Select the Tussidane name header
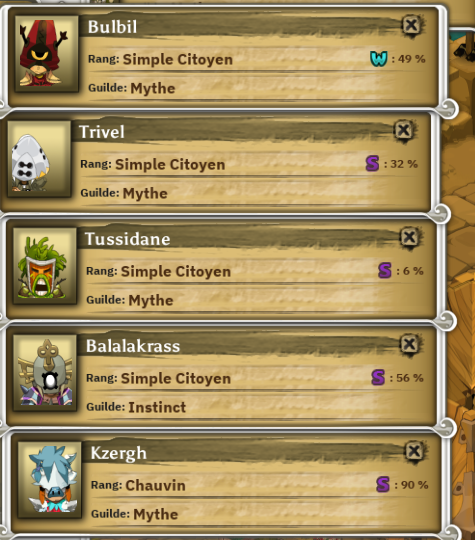The image size is (475, 540). point(127,239)
